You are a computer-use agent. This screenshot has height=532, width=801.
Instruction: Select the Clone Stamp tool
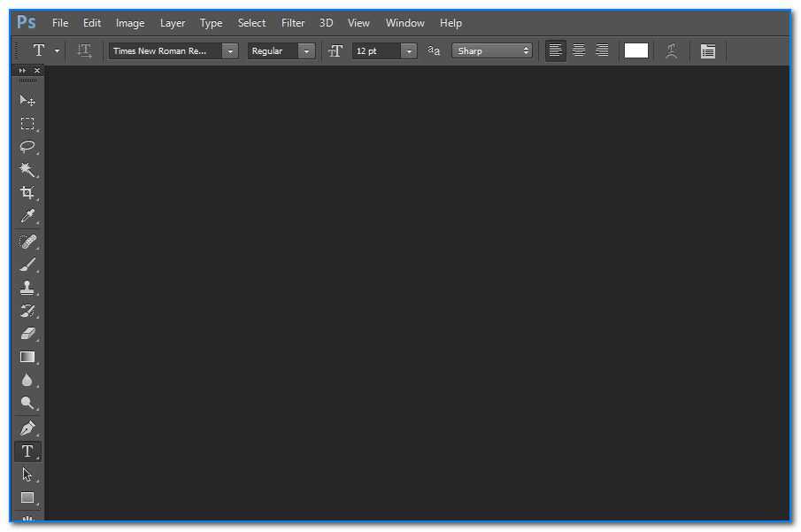coord(27,288)
